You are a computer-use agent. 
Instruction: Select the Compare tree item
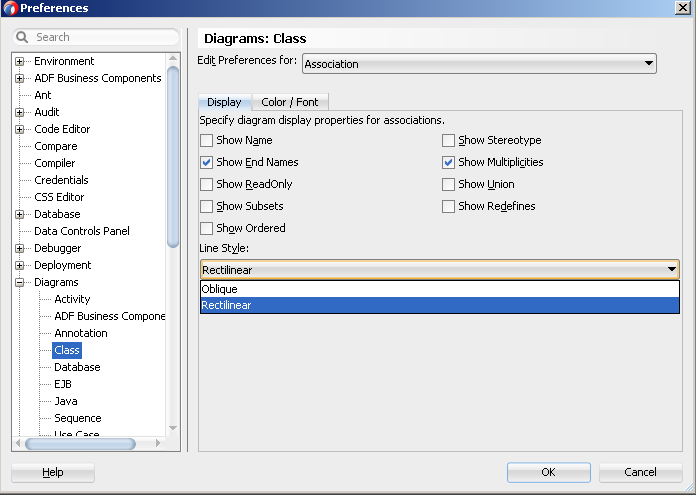(x=56, y=146)
